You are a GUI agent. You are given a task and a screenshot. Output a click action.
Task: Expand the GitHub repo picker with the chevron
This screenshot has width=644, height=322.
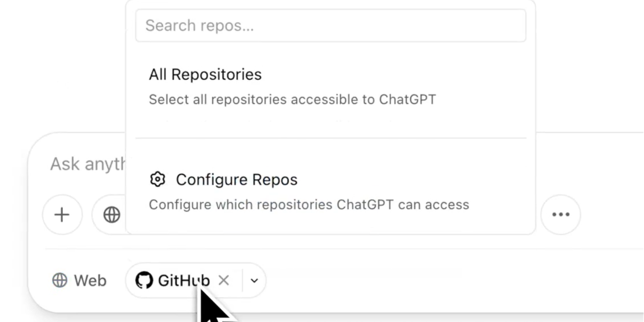click(253, 280)
